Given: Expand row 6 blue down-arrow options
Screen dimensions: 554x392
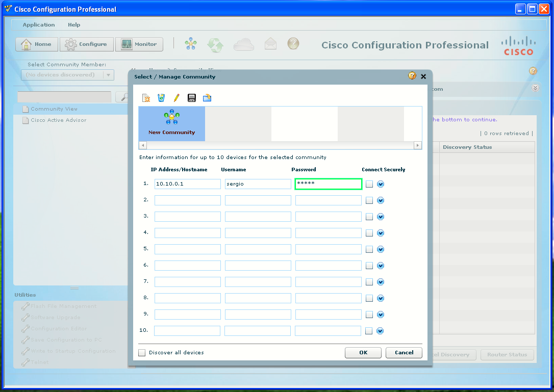Looking at the screenshot, I should pyautogui.click(x=381, y=266).
